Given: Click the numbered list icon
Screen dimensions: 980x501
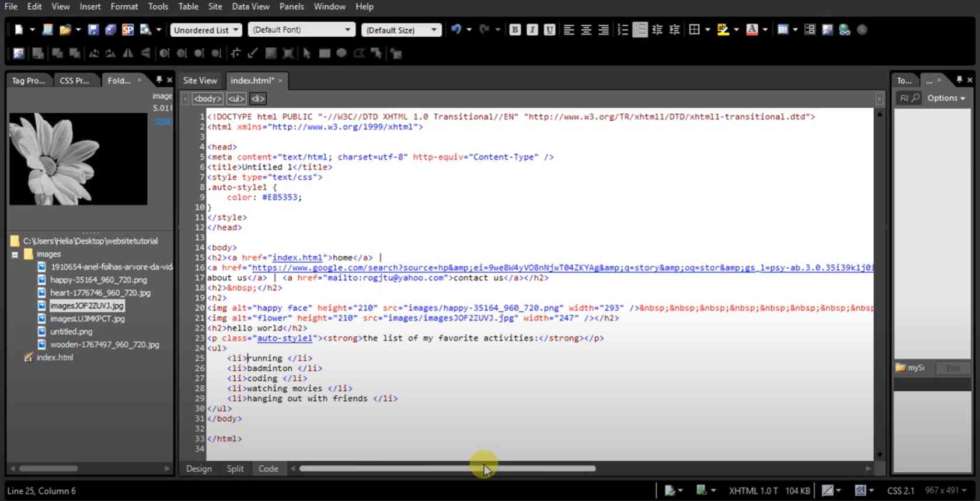Looking at the screenshot, I should [623, 30].
